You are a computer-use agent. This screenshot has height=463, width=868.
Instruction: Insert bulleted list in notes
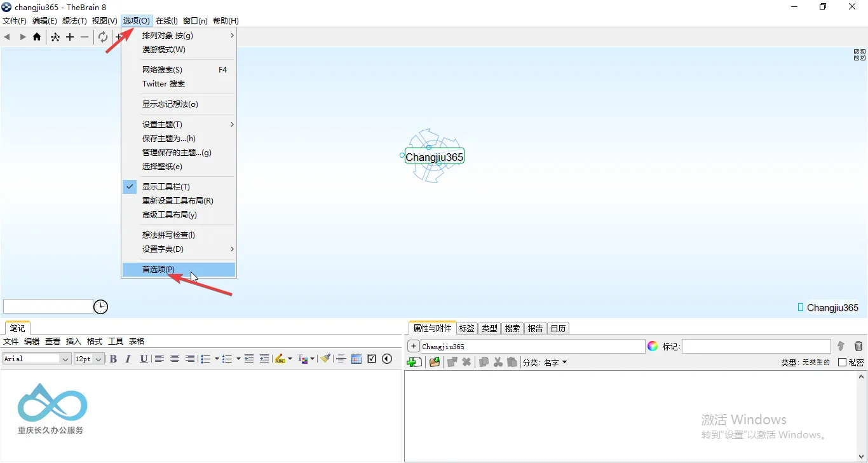pyautogui.click(x=205, y=359)
